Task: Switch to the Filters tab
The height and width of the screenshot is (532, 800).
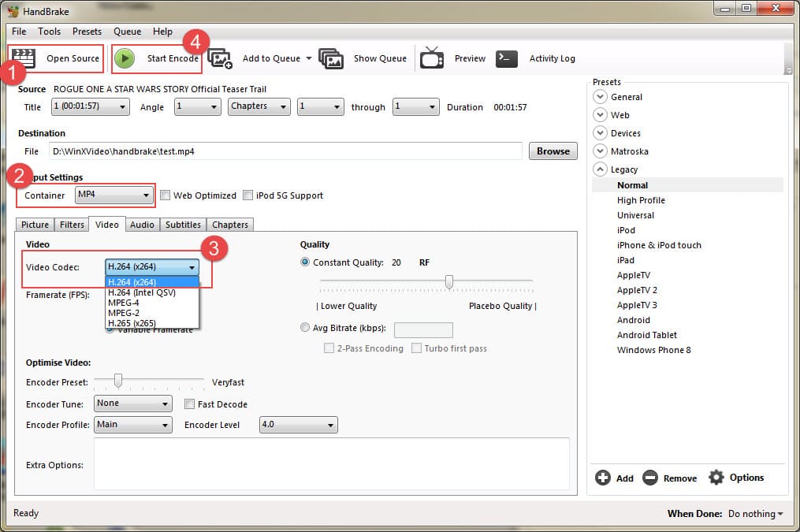Action: coord(72,225)
